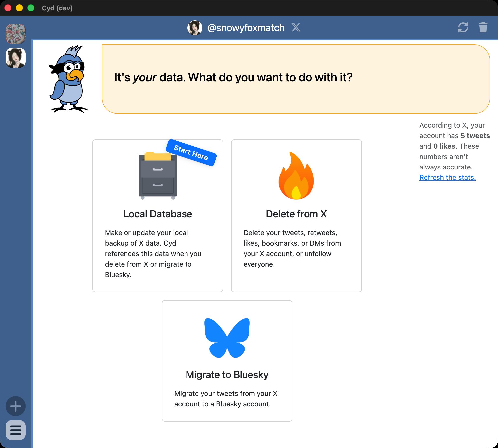
Task: Click the Refresh the stats link
Action: click(447, 177)
